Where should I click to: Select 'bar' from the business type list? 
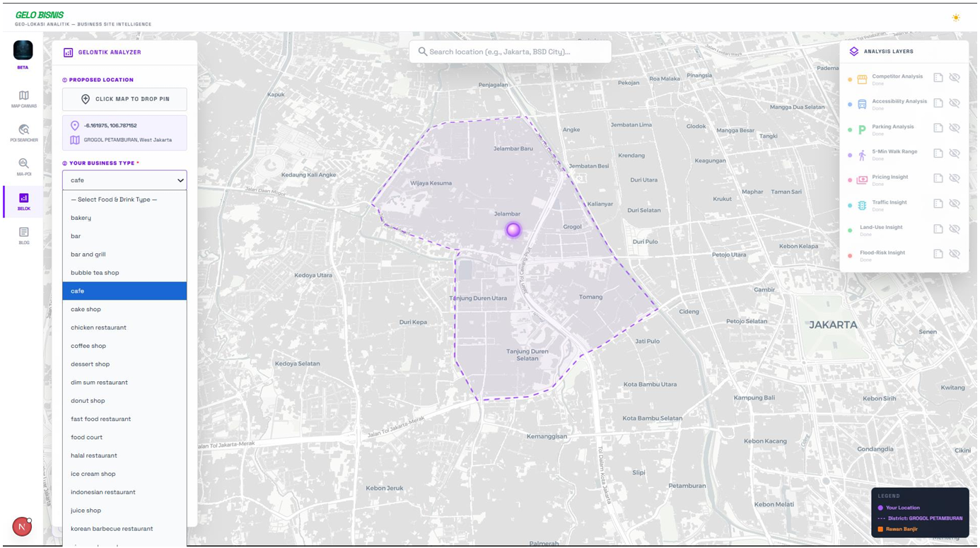[124, 236]
